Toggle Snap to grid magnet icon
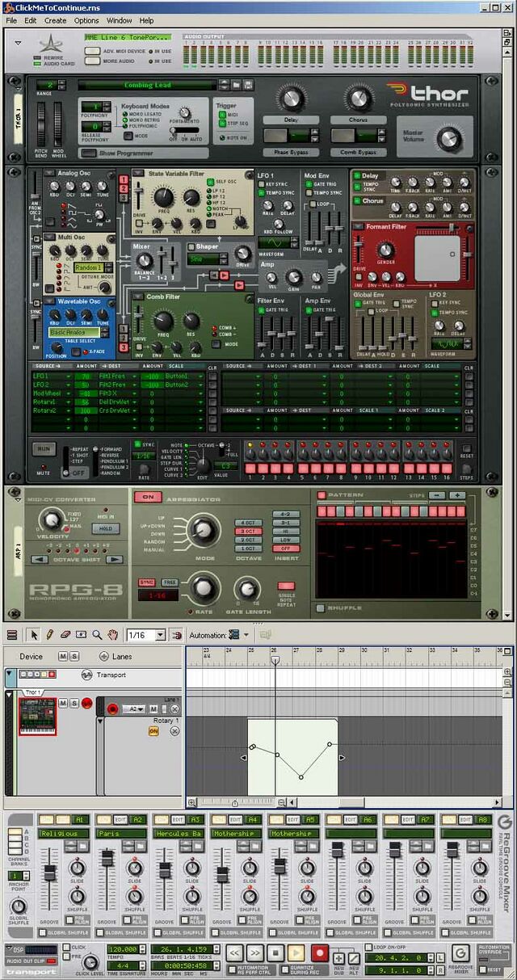 (178, 635)
